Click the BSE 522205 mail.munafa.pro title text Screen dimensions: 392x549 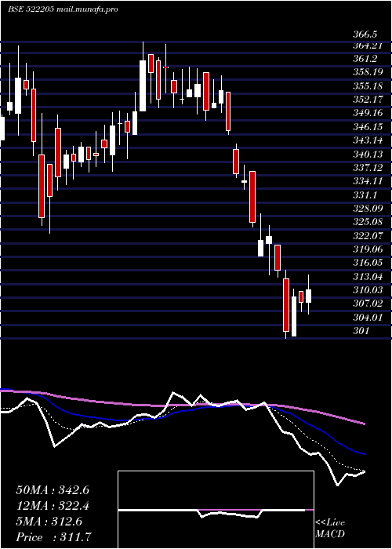click(63, 9)
